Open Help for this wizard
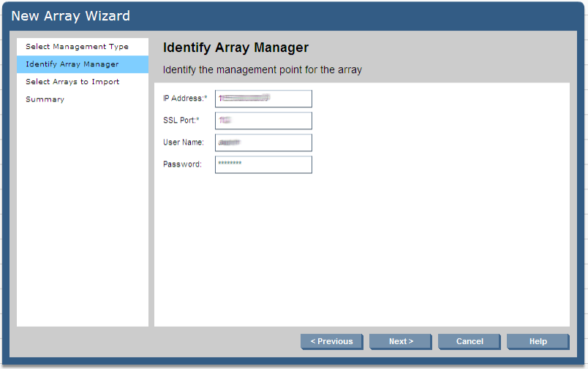The image size is (588, 369). coord(538,341)
